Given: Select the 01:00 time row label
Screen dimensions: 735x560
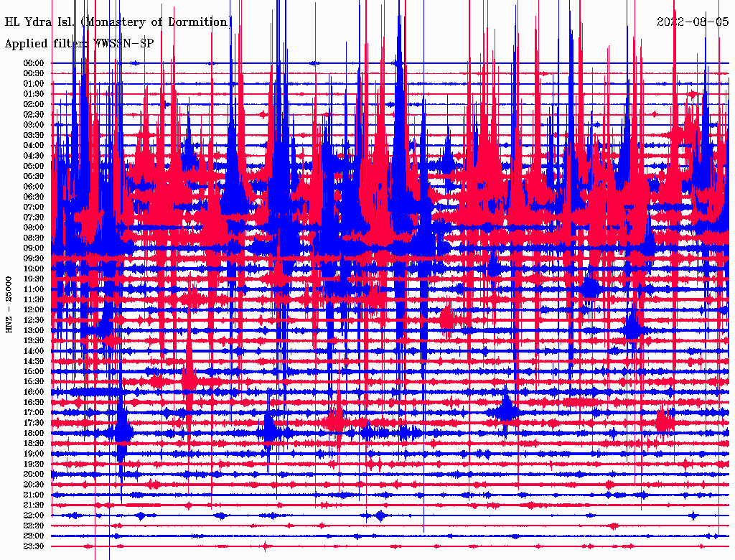Looking at the screenshot, I should point(34,84).
